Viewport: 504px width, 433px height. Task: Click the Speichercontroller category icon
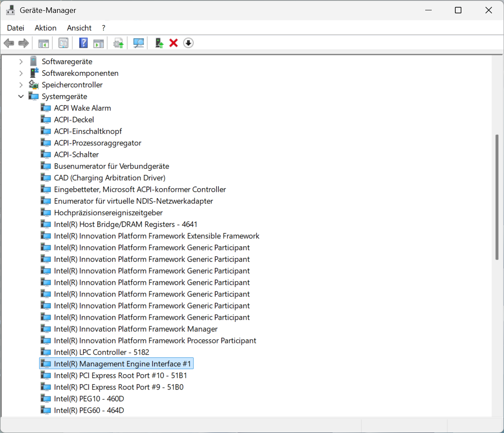(34, 84)
